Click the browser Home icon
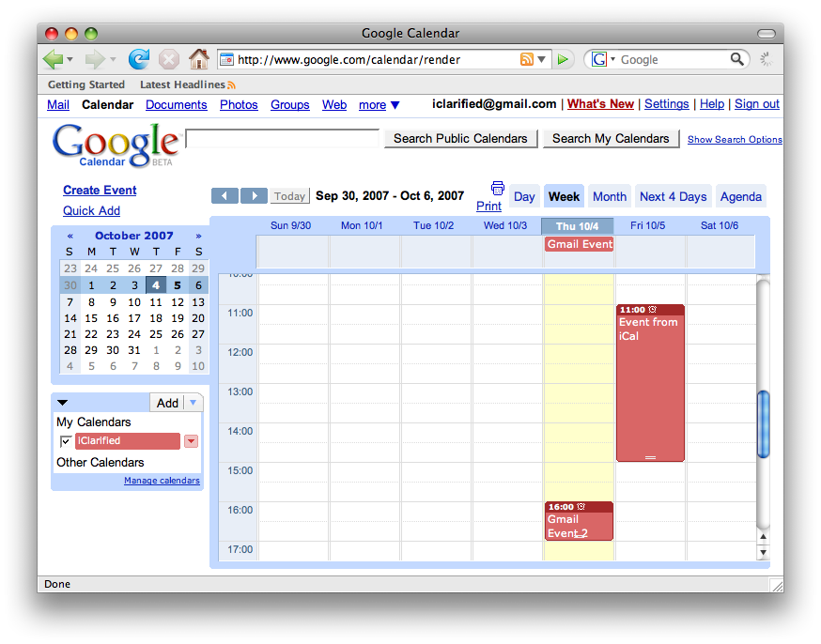Viewport: 821px width, 644px height. [x=198, y=58]
